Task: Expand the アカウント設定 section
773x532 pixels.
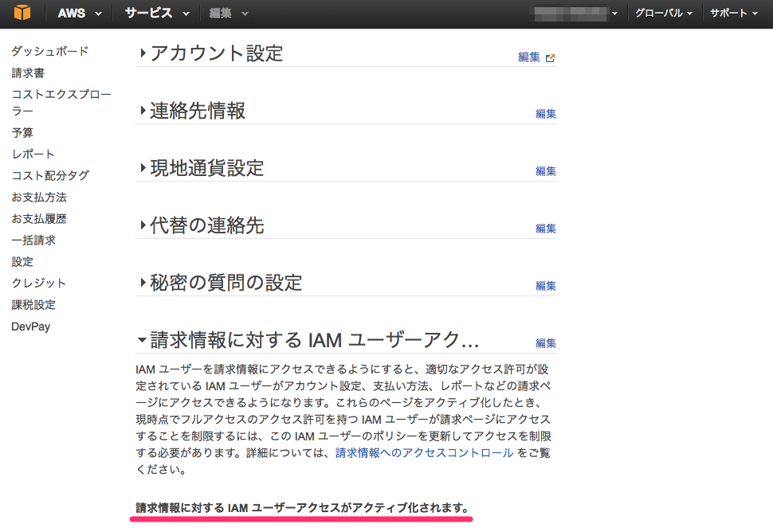Action: [212, 53]
